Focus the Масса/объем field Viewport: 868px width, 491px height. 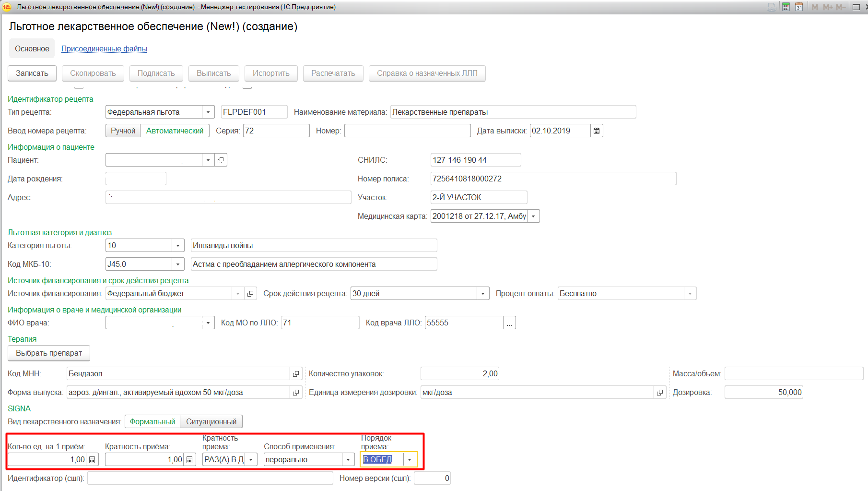pyautogui.click(x=794, y=373)
